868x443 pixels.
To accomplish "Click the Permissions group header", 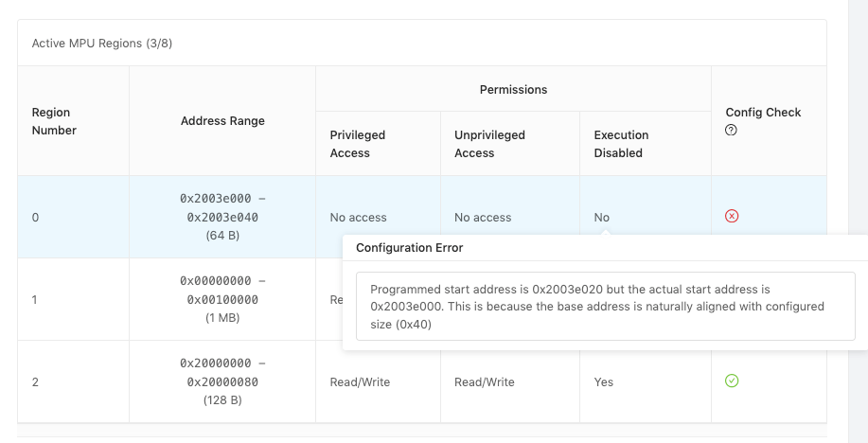I will pyautogui.click(x=513, y=89).
